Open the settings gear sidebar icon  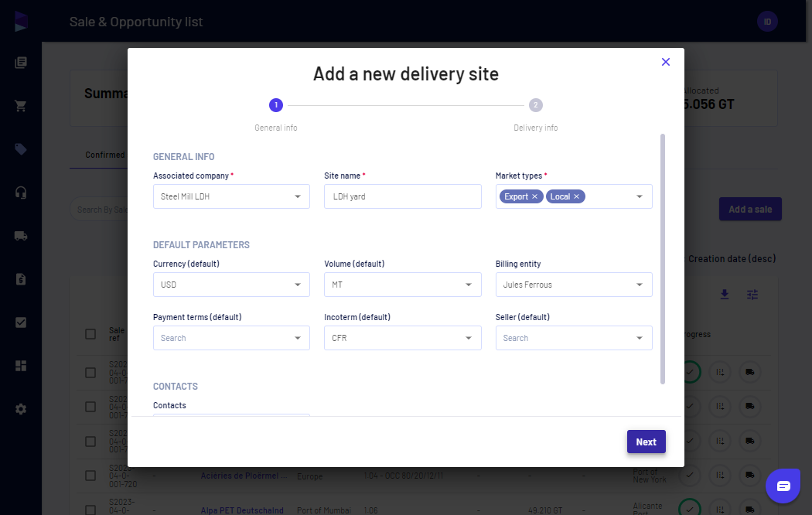(x=21, y=409)
